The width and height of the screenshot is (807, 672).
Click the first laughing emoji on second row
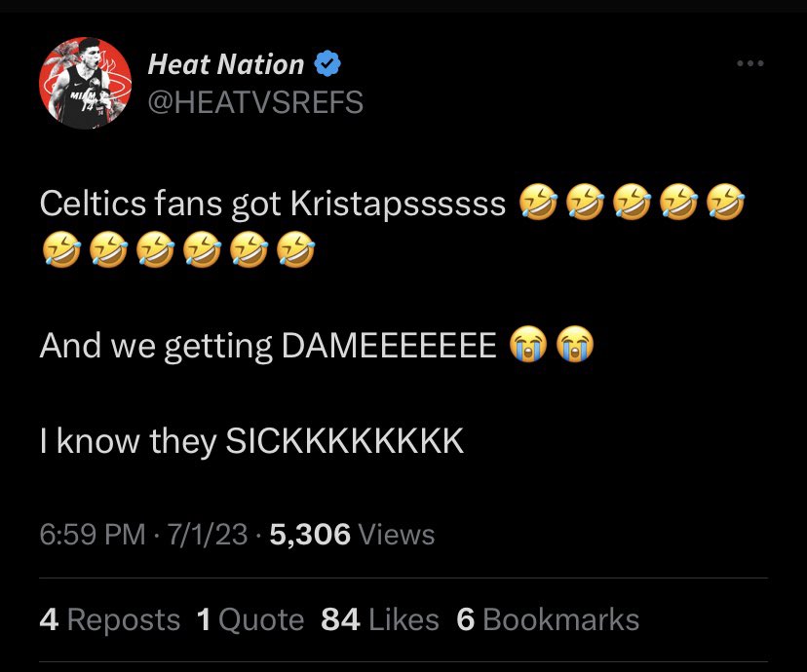(x=61, y=249)
